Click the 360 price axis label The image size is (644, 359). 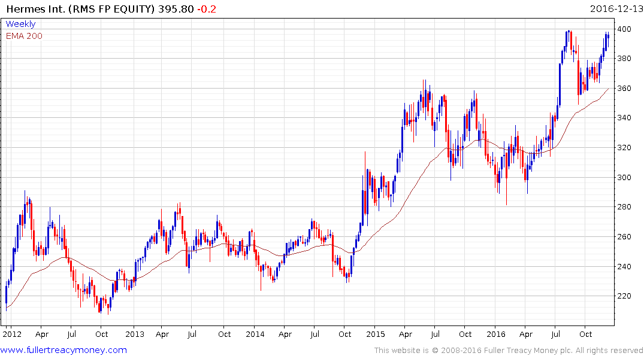pyautogui.click(x=624, y=88)
